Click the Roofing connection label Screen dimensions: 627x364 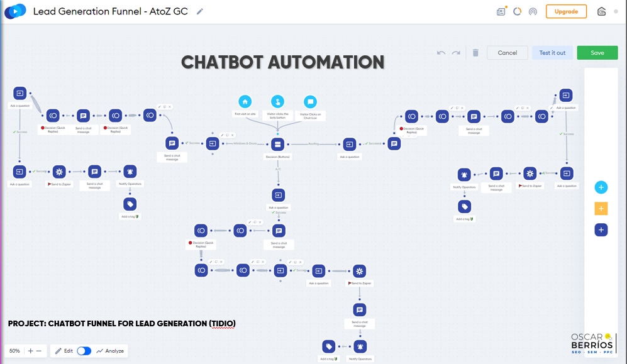click(313, 144)
